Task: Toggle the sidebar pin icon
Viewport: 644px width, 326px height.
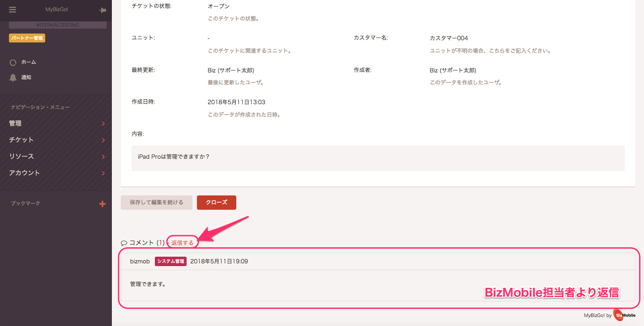Action: click(102, 10)
